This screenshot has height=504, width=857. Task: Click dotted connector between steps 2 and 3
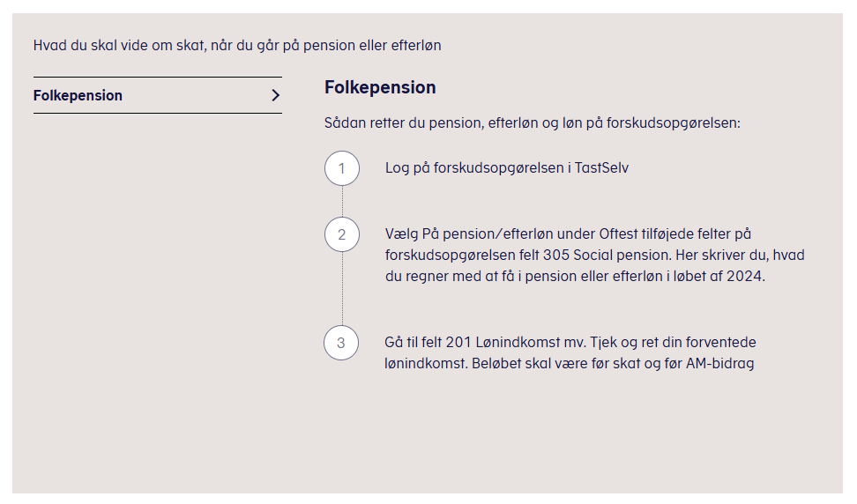coord(342,289)
